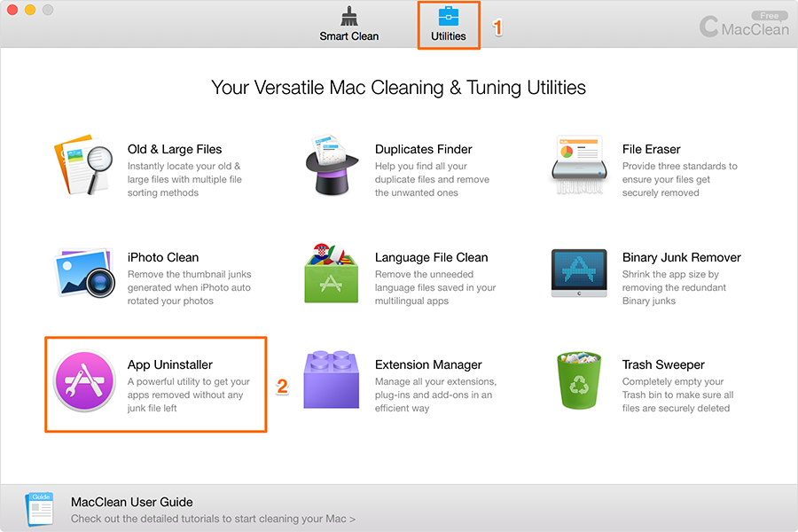
Task: Switch to the Smart Clean tab
Action: click(x=349, y=24)
